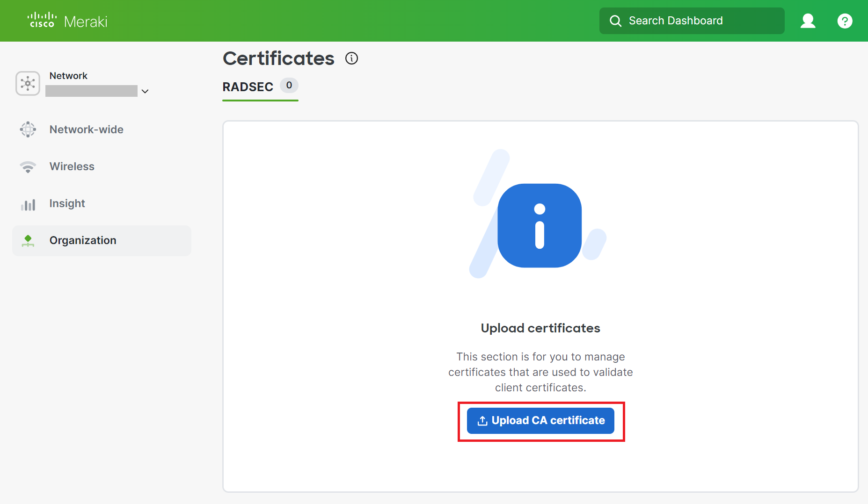Viewport: 868px width, 504px height.
Task: Select the Insight menu item
Action: point(67,203)
